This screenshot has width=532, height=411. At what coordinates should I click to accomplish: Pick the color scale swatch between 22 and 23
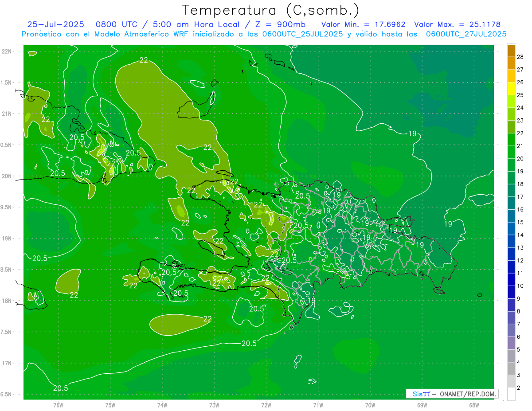[511, 127]
